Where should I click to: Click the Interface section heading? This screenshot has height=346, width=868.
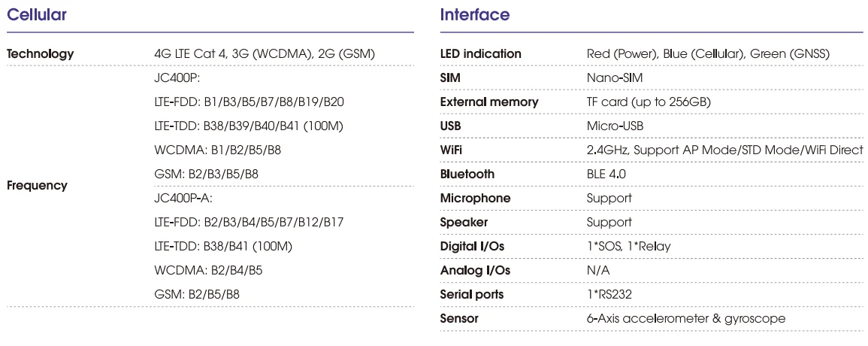tap(474, 15)
